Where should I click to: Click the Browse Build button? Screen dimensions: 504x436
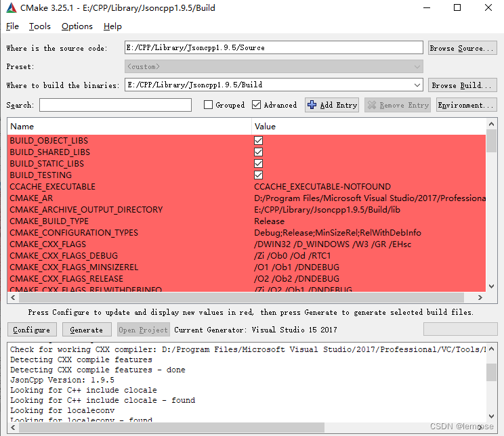point(462,85)
